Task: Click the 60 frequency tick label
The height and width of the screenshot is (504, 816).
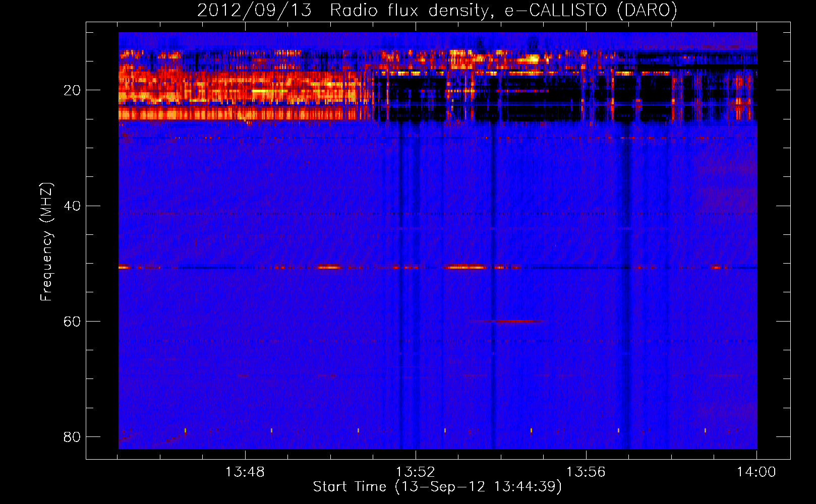Action: (72, 321)
